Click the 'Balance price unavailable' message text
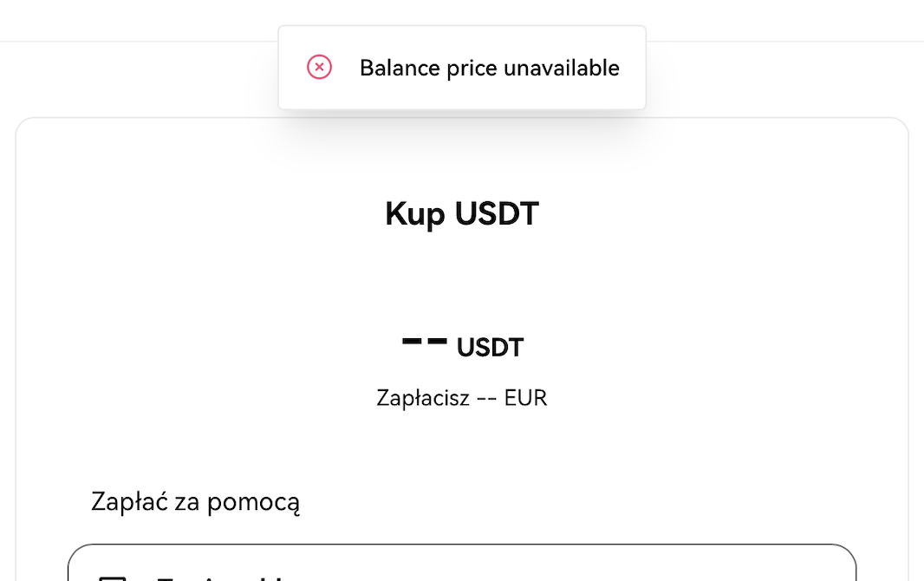The image size is (924, 581). coord(489,68)
